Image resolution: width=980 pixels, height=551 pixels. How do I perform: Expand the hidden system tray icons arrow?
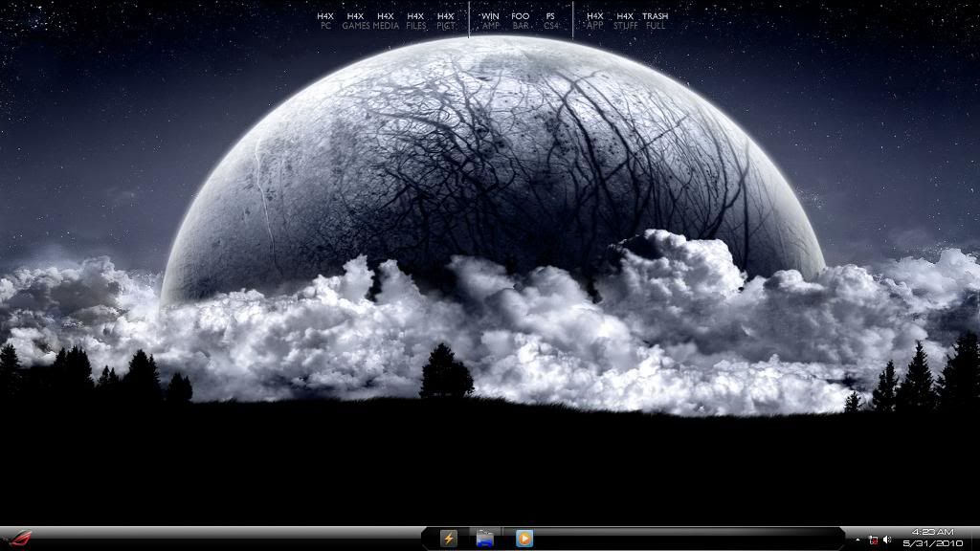point(857,540)
